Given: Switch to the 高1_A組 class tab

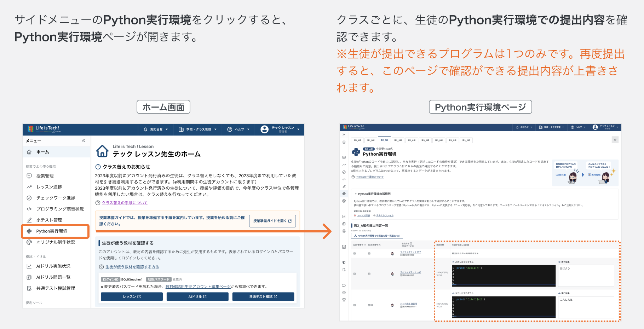Looking at the screenshot, I should 357,140.
